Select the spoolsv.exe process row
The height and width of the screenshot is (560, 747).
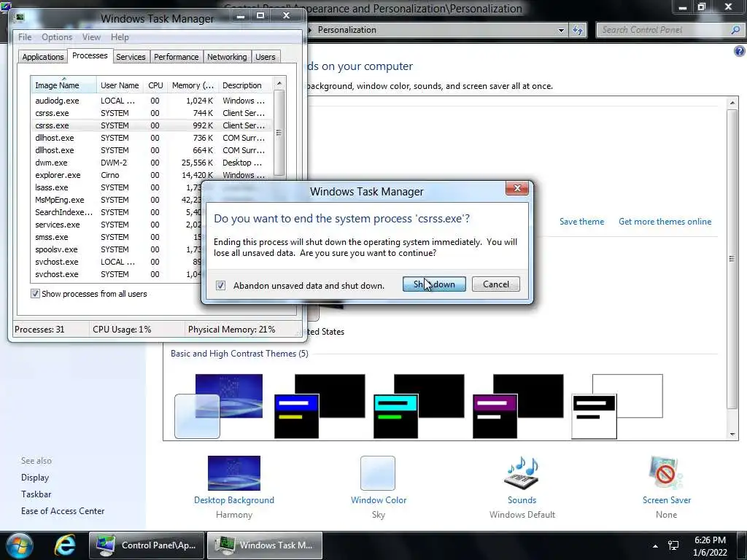click(x=117, y=249)
